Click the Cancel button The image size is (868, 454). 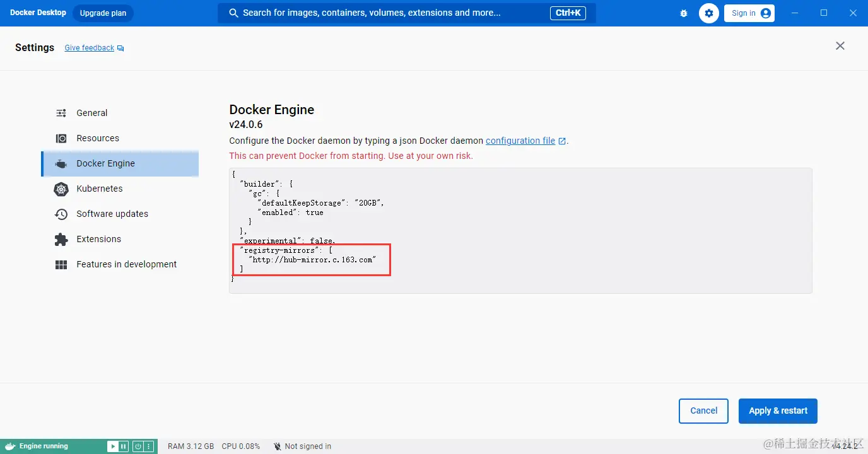point(703,410)
